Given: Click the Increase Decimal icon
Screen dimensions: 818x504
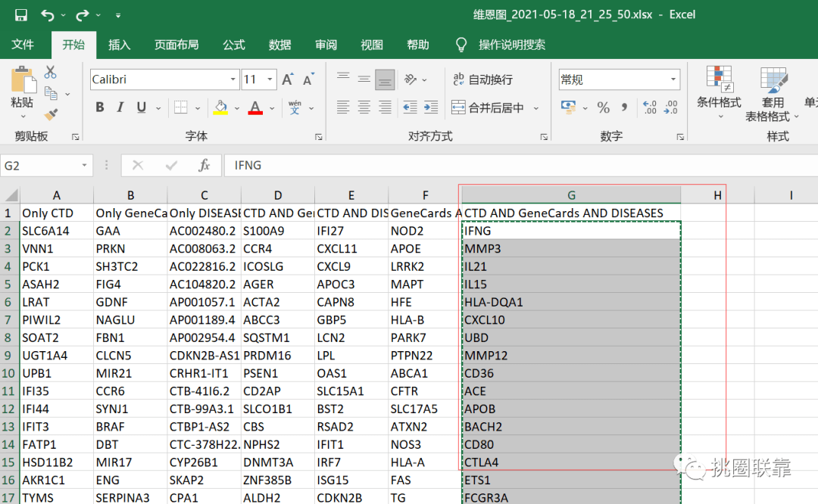Looking at the screenshot, I should point(649,107).
